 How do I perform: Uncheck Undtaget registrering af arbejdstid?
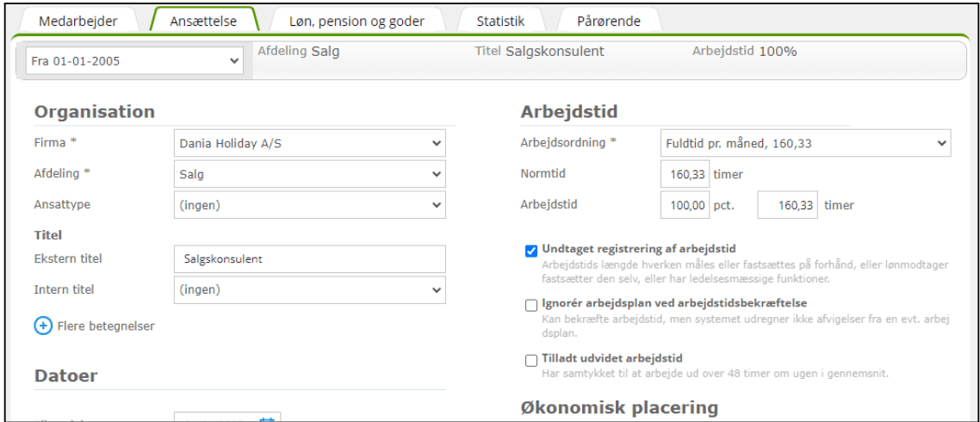point(531,251)
